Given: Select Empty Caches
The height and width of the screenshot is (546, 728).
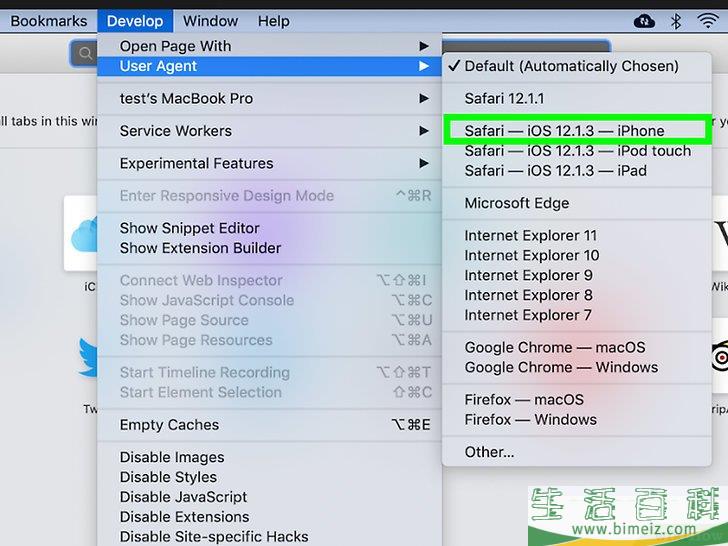Looking at the screenshot, I should tap(269, 425).
